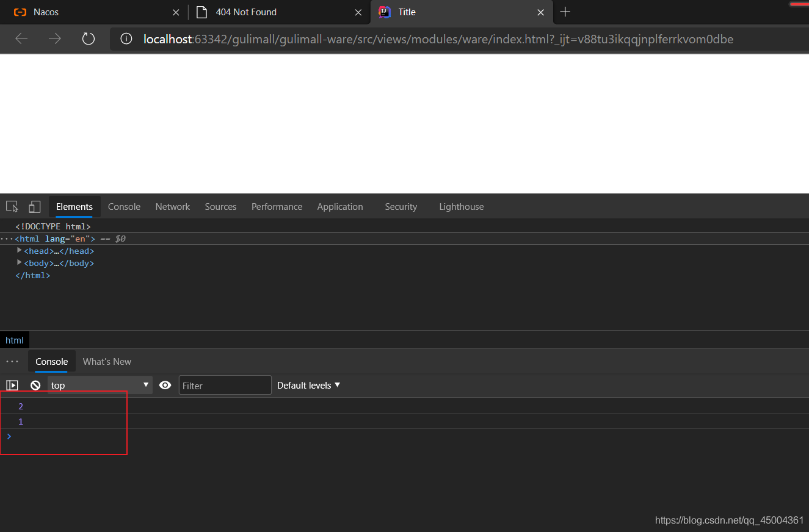809x532 pixels.
Task: Expand the body element node
Action: coord(20,262)
